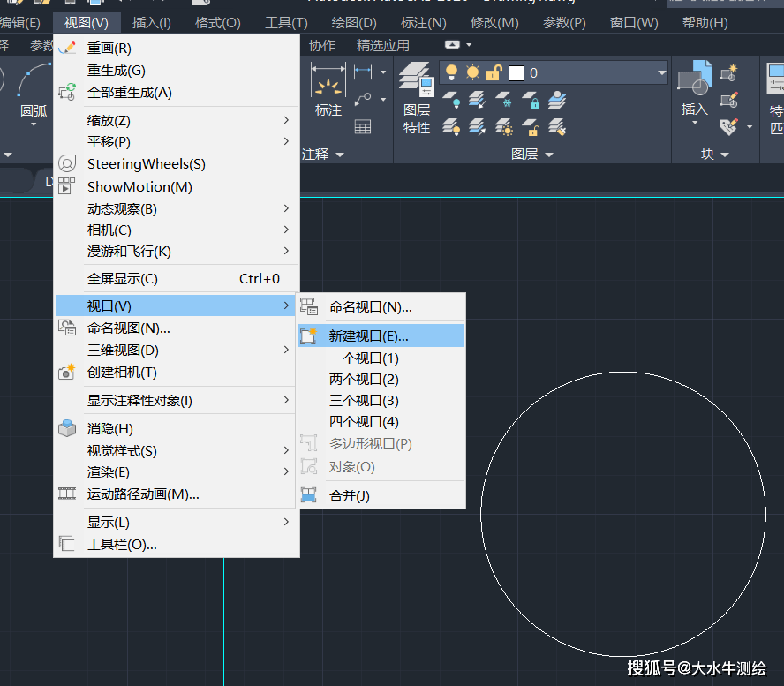Choose 命名视口(N)... submenu item
Screen dimensions: 784x686
[381, 307]
